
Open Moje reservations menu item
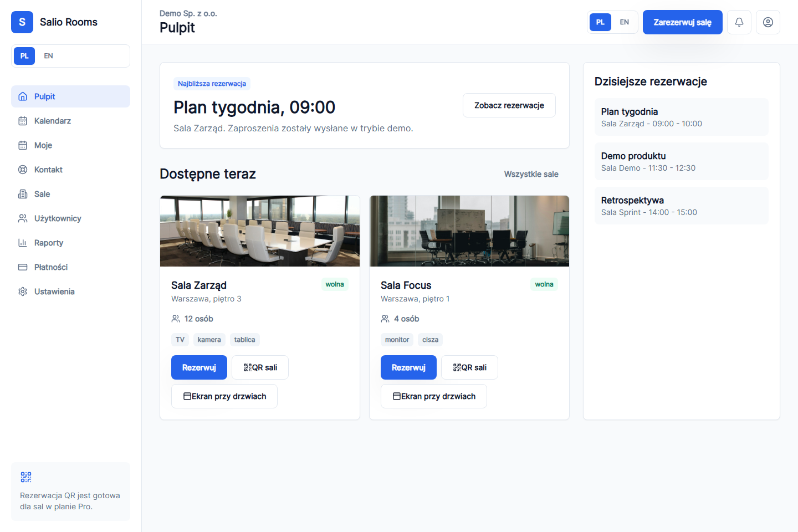pyautogui.click(x=70, y=145)
